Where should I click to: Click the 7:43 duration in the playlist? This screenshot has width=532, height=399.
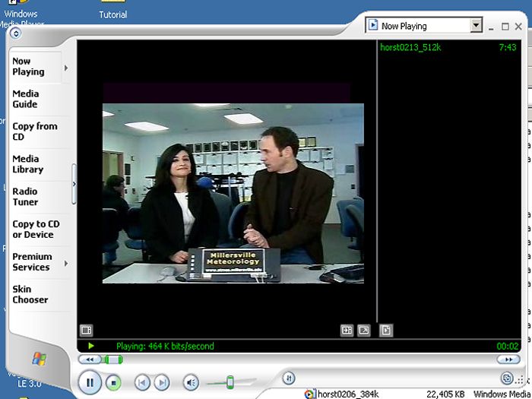click(508, 47)
